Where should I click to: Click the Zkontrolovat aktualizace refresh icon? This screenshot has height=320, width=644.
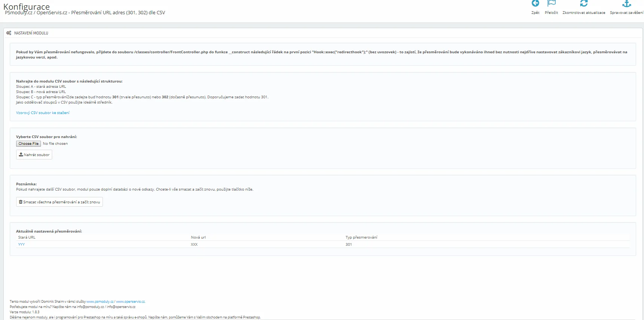coord(584,4)
